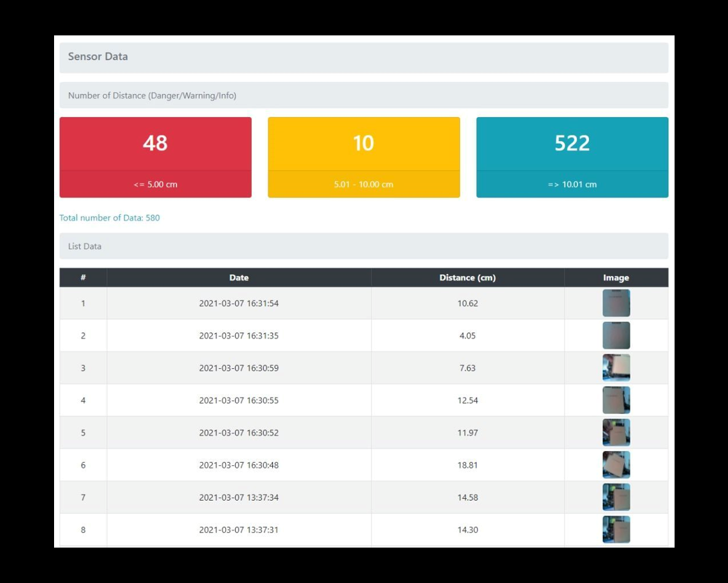Click the # column header
Viewport: 728px width, 583px height.
(83, 278)
